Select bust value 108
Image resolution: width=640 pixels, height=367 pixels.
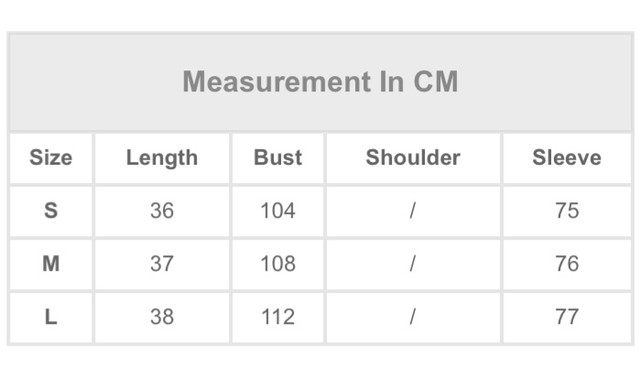pos(278,264)
